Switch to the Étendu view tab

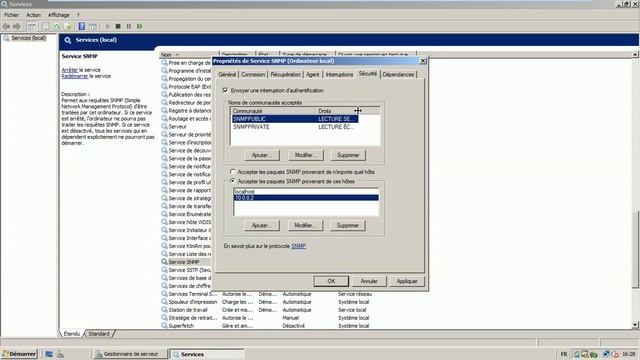72,334
